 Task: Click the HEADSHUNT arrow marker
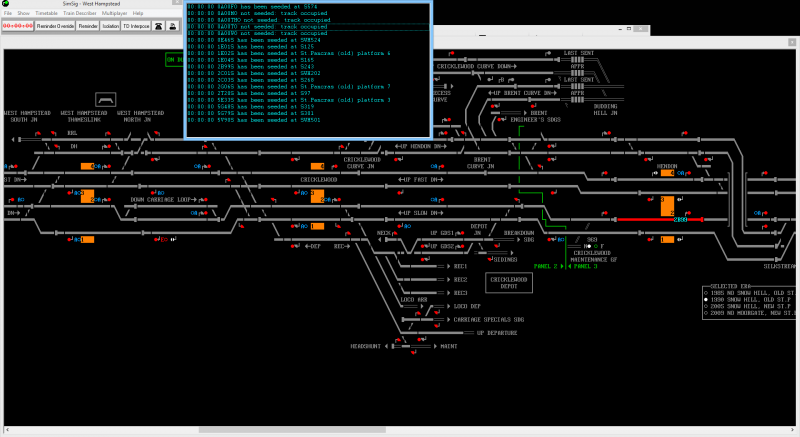point(386,346)
